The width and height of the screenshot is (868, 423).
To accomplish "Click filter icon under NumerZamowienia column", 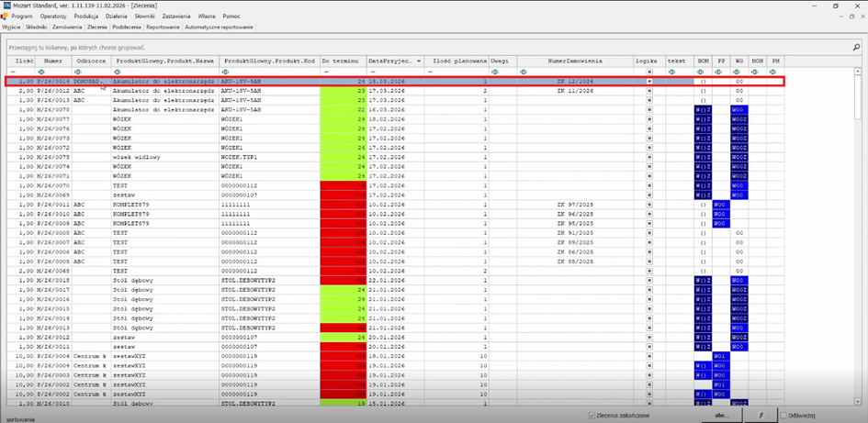I will pos(523,72).
